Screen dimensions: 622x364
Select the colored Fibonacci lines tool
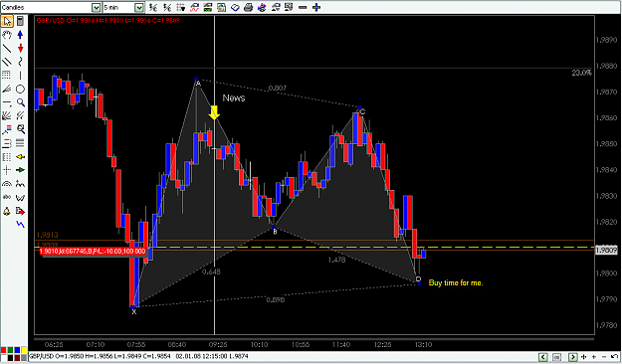7,129
